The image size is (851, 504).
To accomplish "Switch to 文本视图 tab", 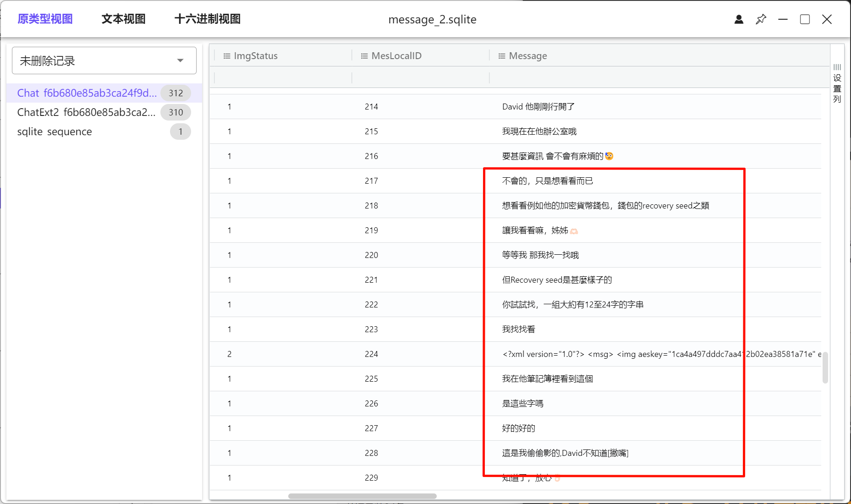I will click(x=123, y=19).
